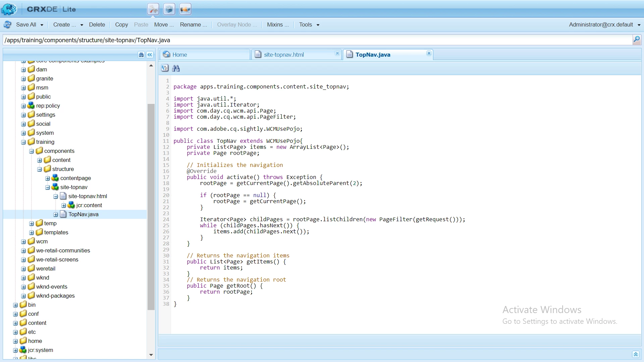Screen dimensions: 644x362
Task: Open the Tools dropdown menu
Action: click(x=309, y=24)
